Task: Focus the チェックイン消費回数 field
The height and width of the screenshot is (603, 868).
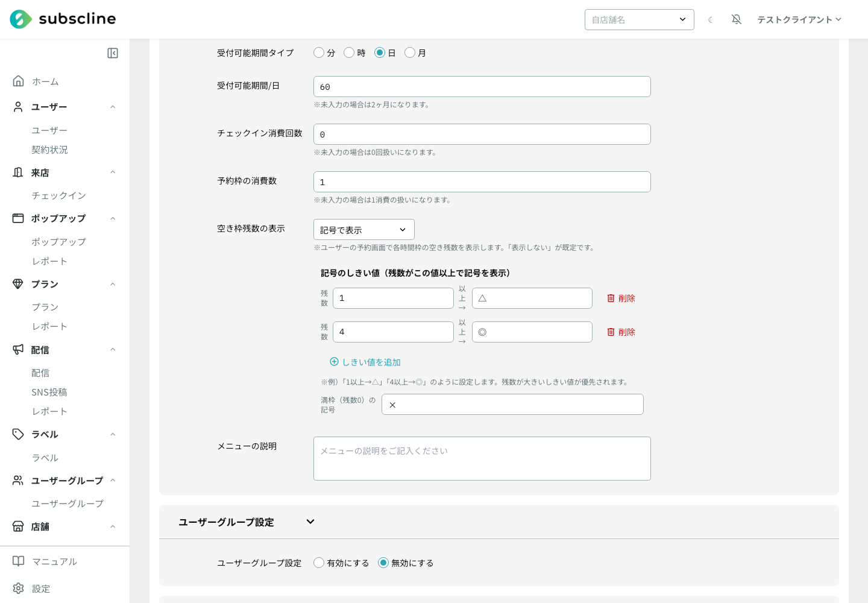Action: 482,134
